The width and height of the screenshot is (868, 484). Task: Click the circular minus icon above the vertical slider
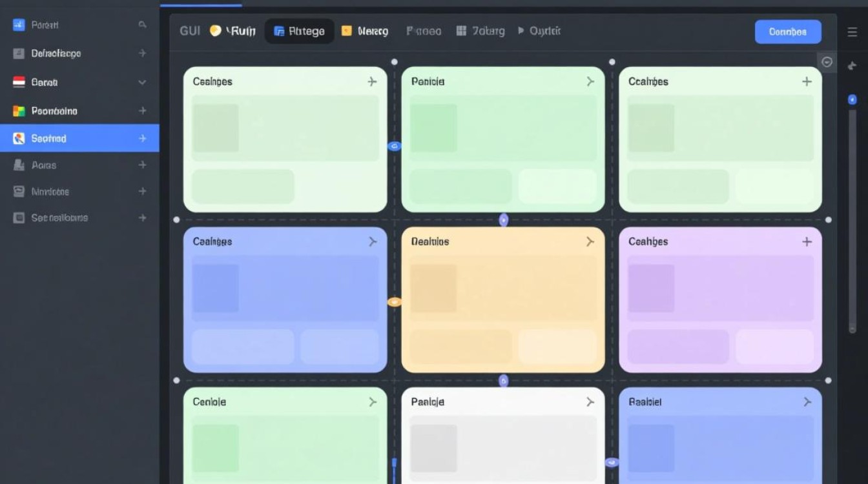[x=827, y=62]
